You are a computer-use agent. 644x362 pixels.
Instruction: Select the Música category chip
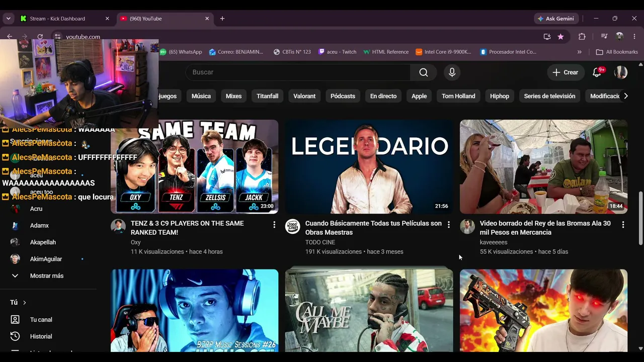201,96
